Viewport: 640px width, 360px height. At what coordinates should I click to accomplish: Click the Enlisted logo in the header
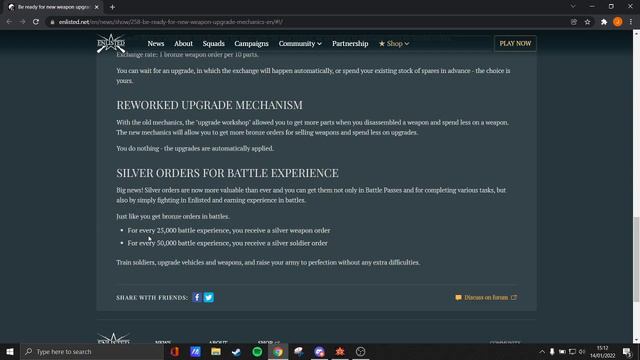click(x=111, y=43)
